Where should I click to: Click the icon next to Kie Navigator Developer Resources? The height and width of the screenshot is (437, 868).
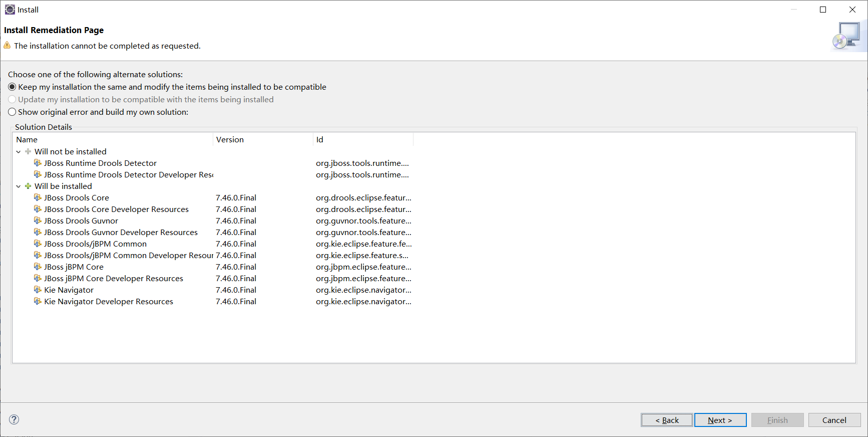[38, 301]
